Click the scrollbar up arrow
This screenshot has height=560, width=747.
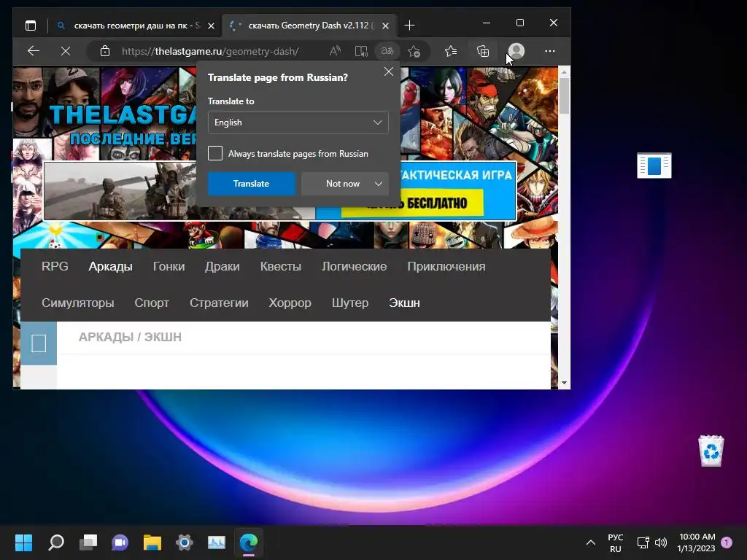pyautogui.click(x=565, y=72)
